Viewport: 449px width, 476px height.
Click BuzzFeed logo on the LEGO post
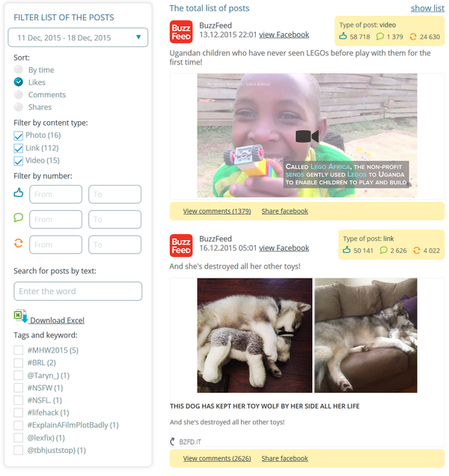click(x=181, y=32)
